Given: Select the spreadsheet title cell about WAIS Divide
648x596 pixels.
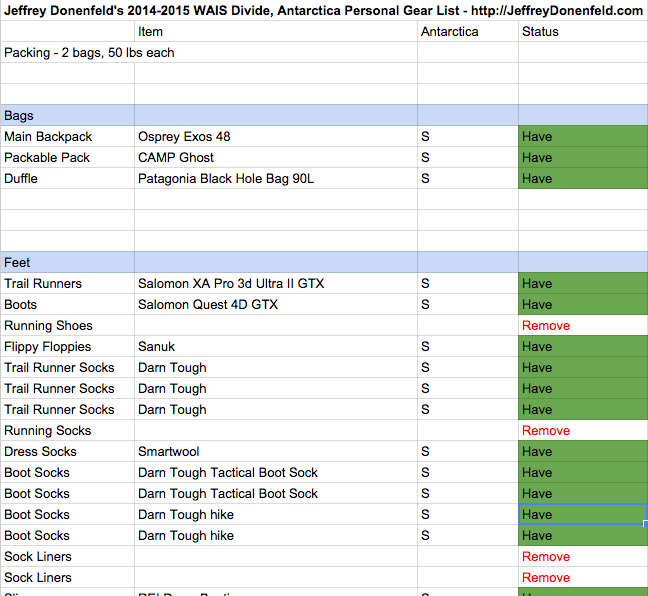Looking at the screenshot, I should (x=324, y=10).
